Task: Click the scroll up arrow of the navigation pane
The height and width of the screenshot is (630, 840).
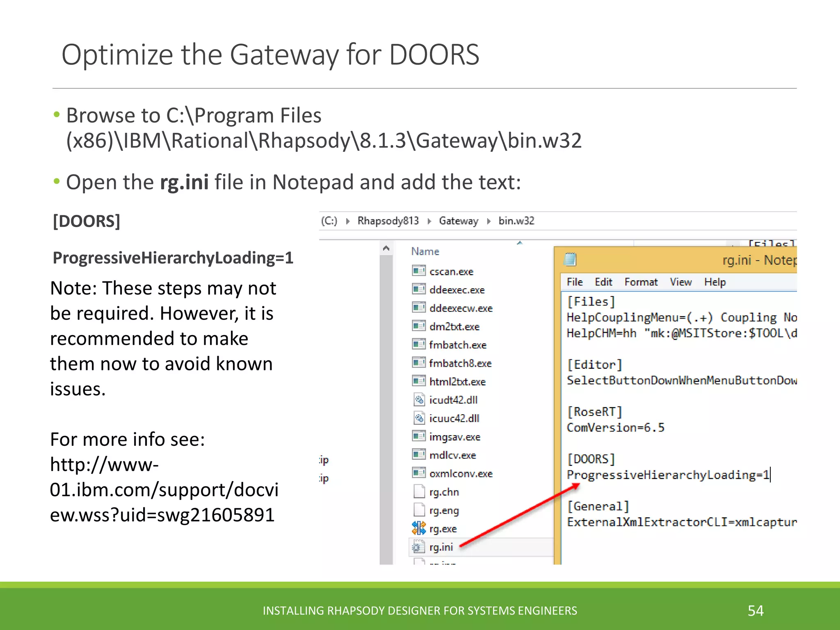Action: (x=386, y=248)
